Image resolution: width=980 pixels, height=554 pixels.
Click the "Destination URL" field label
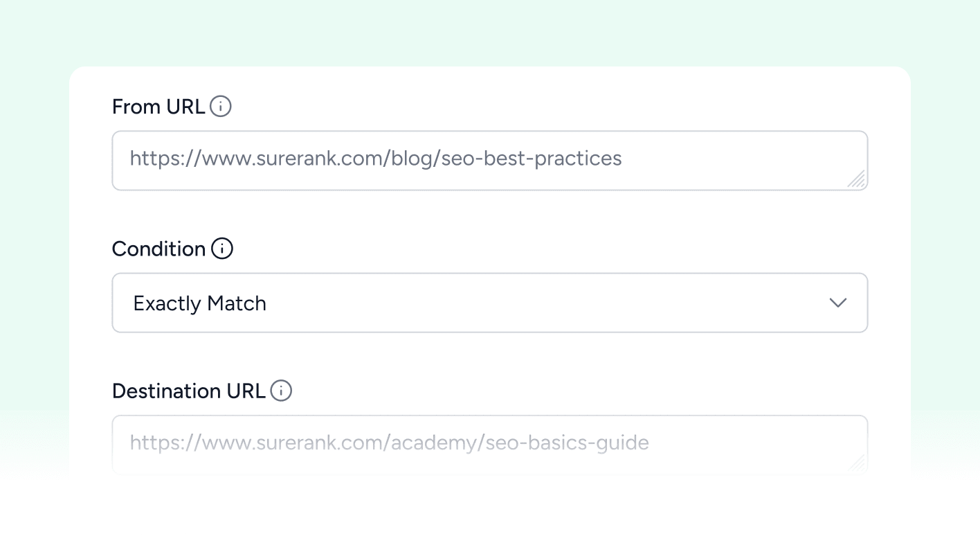[x=188, y=391]
